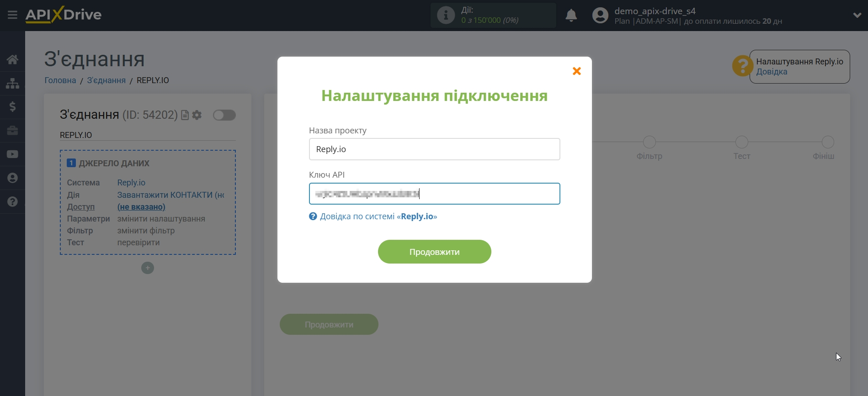The height and width of the screenshot is (396, 868).
Task: Click the Ключ API input field
Action: [434, 194]
